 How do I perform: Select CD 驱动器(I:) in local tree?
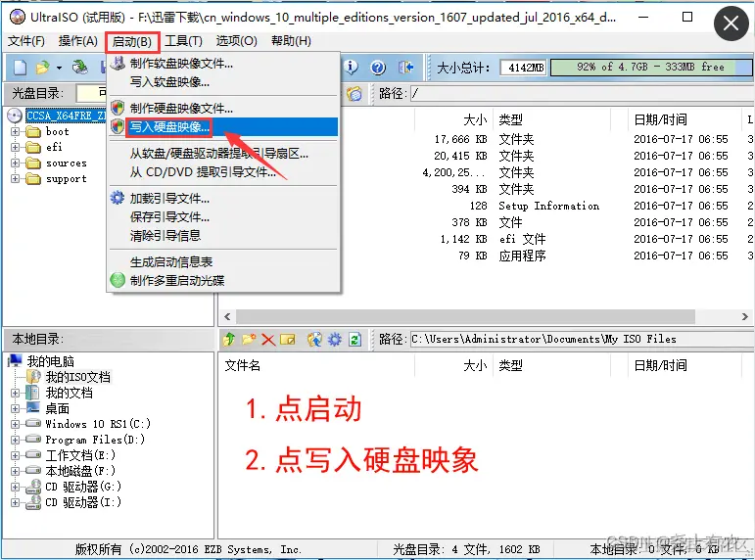point(83,502)
